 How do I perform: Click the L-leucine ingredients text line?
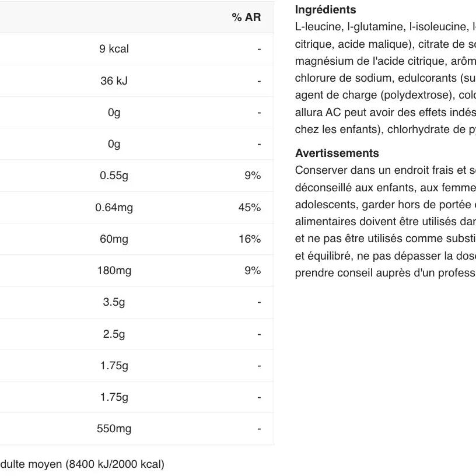point(385,27)
